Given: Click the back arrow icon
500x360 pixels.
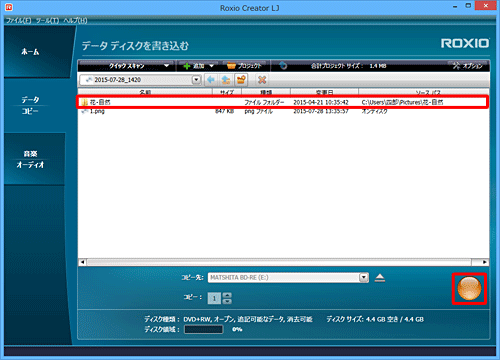Looking at the screenshot, I should [211, 80].
